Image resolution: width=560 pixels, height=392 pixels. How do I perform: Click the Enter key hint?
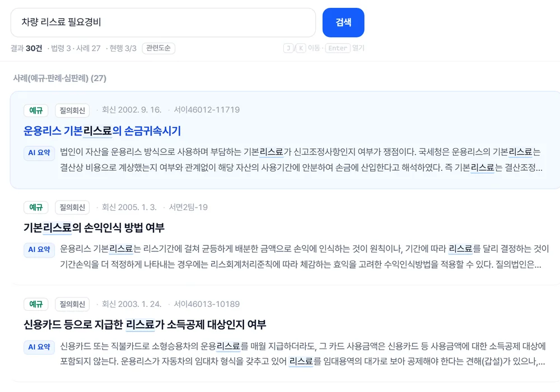coord(338,48)
